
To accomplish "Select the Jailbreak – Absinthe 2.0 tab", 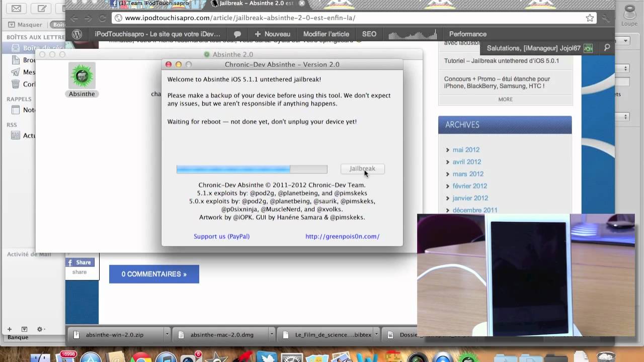I will pos(257,3).
